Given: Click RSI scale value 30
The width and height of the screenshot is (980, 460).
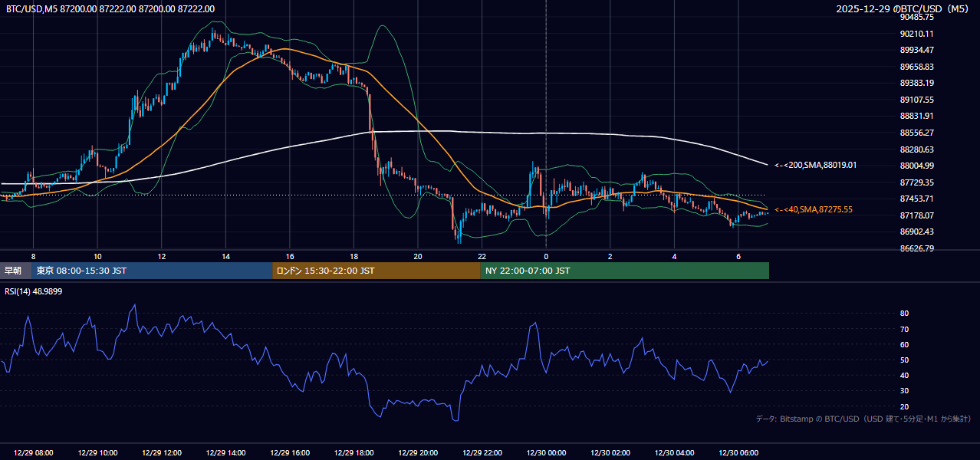Looking at the screenshot, I should 904,391.
